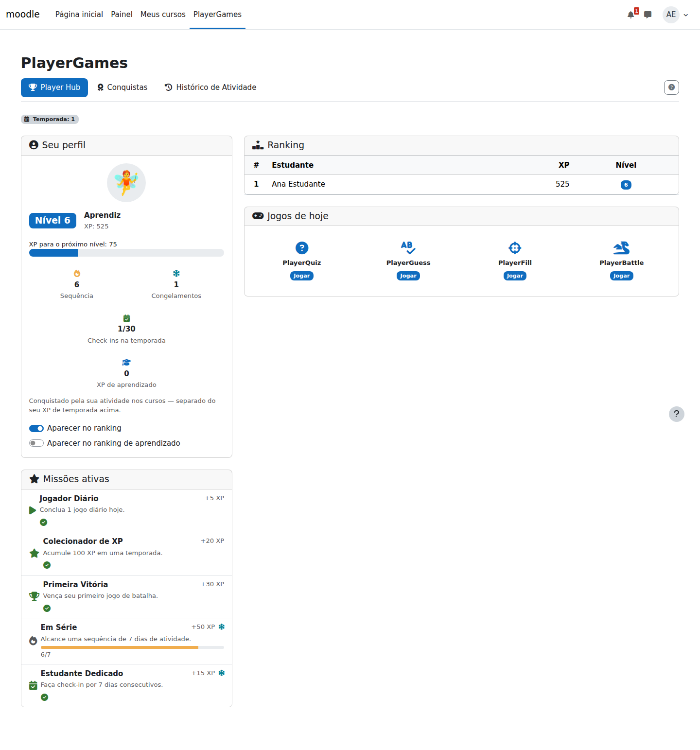Click the fire icon of Em Série mission
The height and width of the screenshot is (750, 700).
(x=33, y=641)
